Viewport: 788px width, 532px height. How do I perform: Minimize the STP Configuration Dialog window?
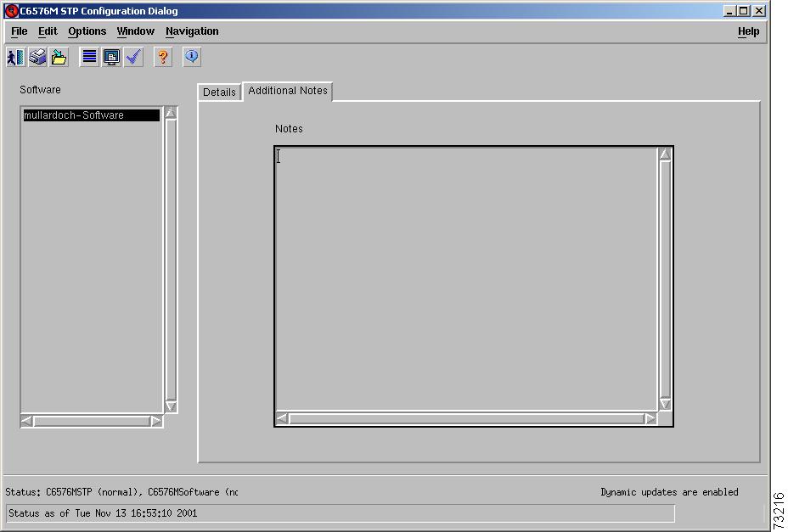[x=729, y=11]
